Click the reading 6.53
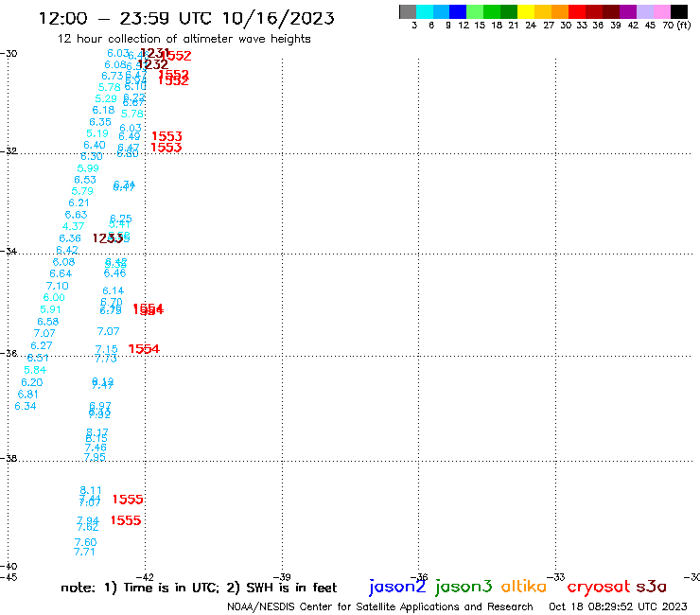This screenshot has height=615, width=700. pos(85,180)
